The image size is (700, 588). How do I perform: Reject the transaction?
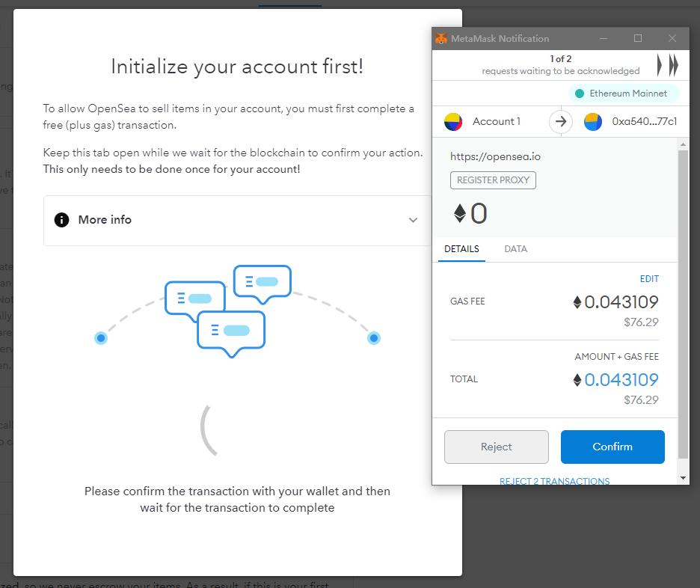click(x=497, y=447)
